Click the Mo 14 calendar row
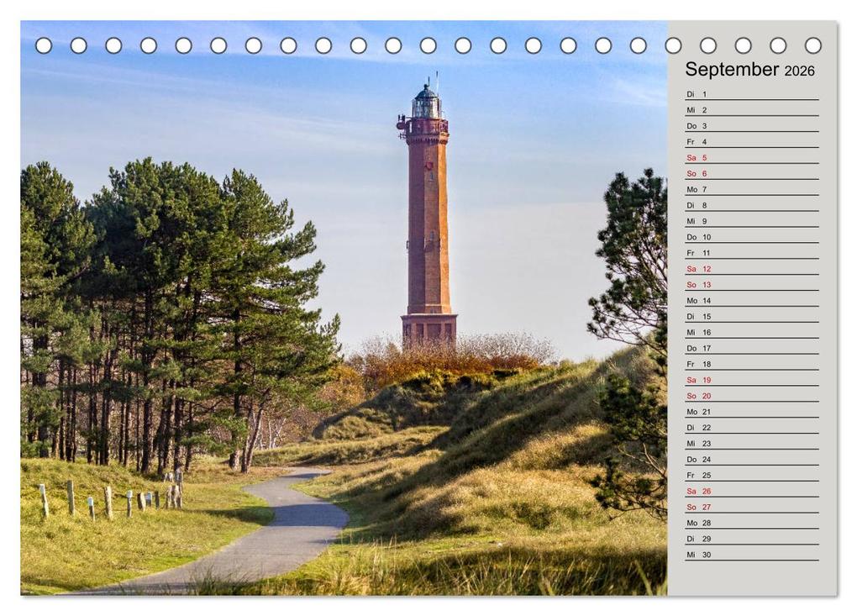 [x=698, y=300]
